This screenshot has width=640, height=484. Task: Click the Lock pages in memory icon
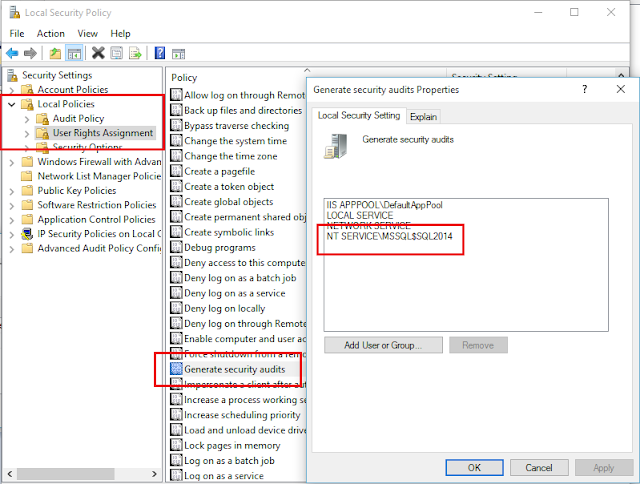[176, 445]
